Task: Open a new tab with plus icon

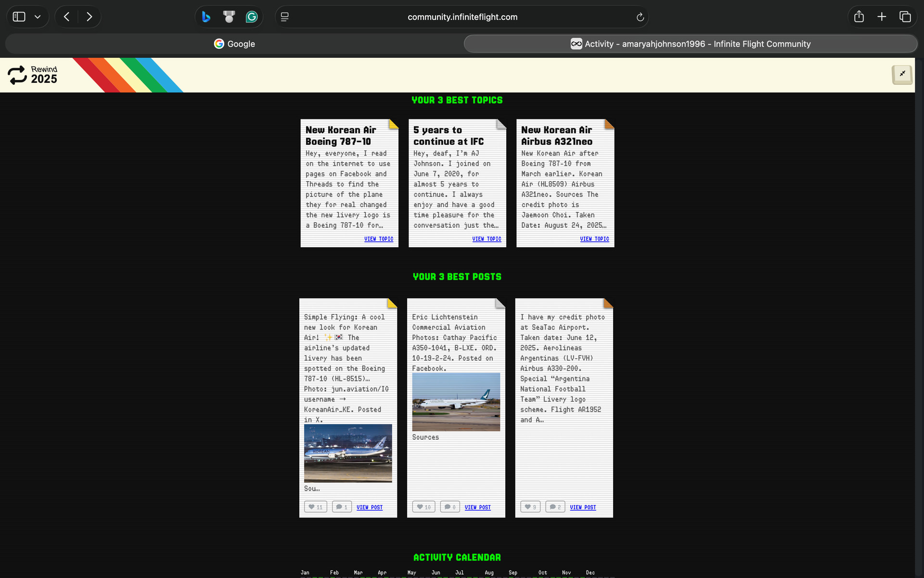Action: click(882, 17)
